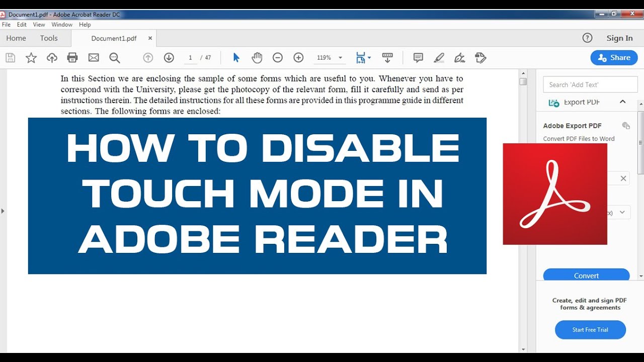
Task: Click the Adobe Acrobat red logo
Action: click(555, 194)
